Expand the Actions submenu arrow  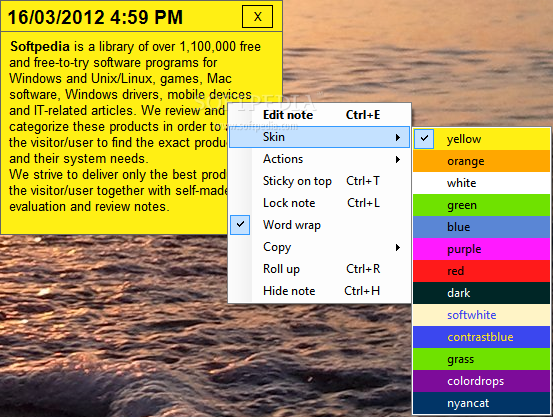pyautogui.click(x=398, y=159)
